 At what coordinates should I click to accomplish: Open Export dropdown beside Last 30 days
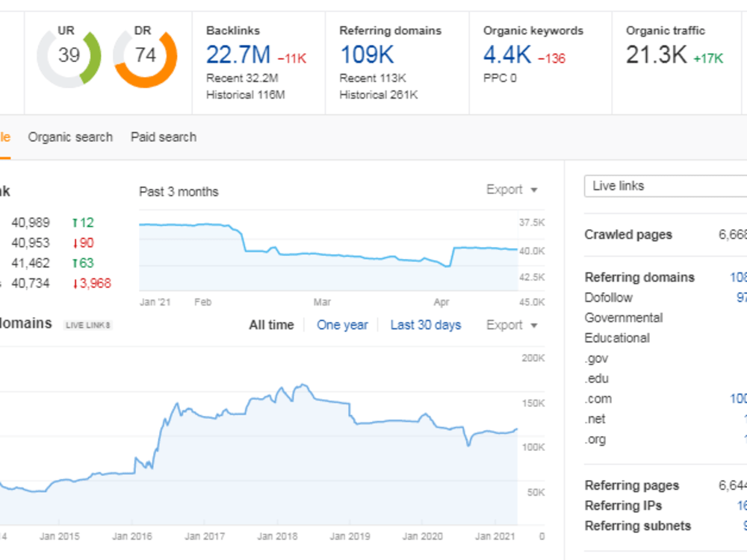point(512,326)
